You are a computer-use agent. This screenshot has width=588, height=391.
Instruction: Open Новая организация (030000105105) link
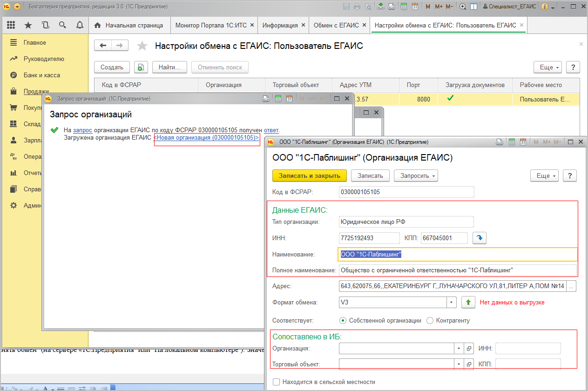(x=206, y=138)
